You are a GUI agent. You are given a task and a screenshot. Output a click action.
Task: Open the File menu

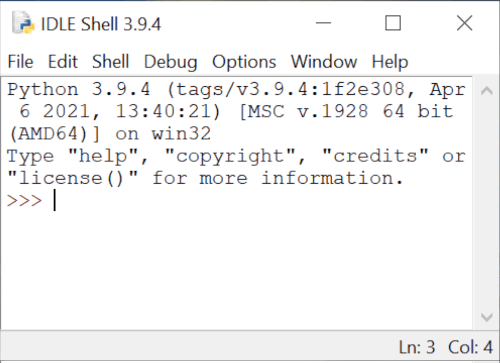20,62
